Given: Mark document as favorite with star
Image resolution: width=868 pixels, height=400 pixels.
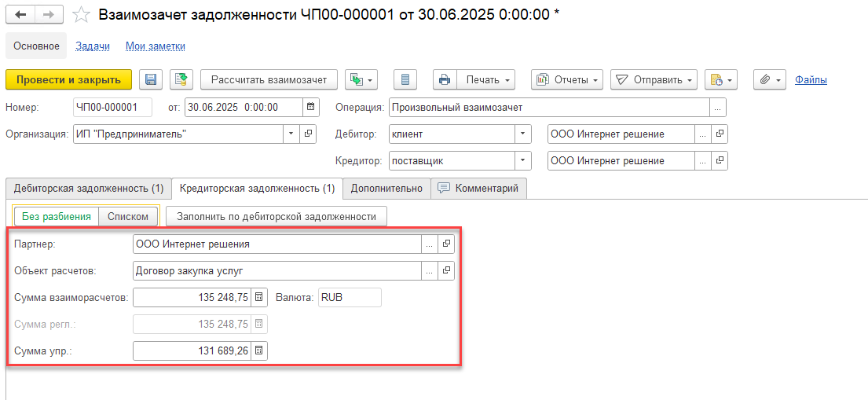Looking at the screenshot, I should pos(81,15).
